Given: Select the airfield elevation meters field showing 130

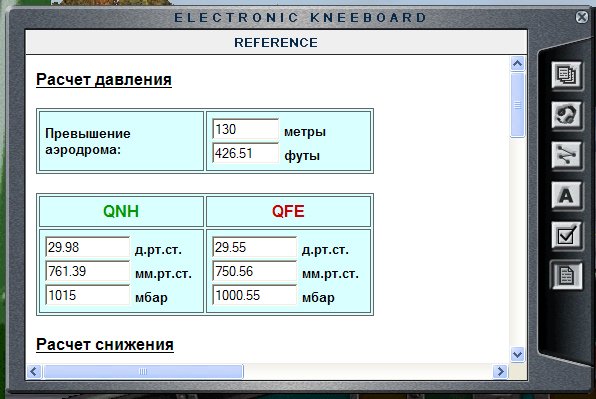Looking at the screenshot, I should click(x=246, y=129).
